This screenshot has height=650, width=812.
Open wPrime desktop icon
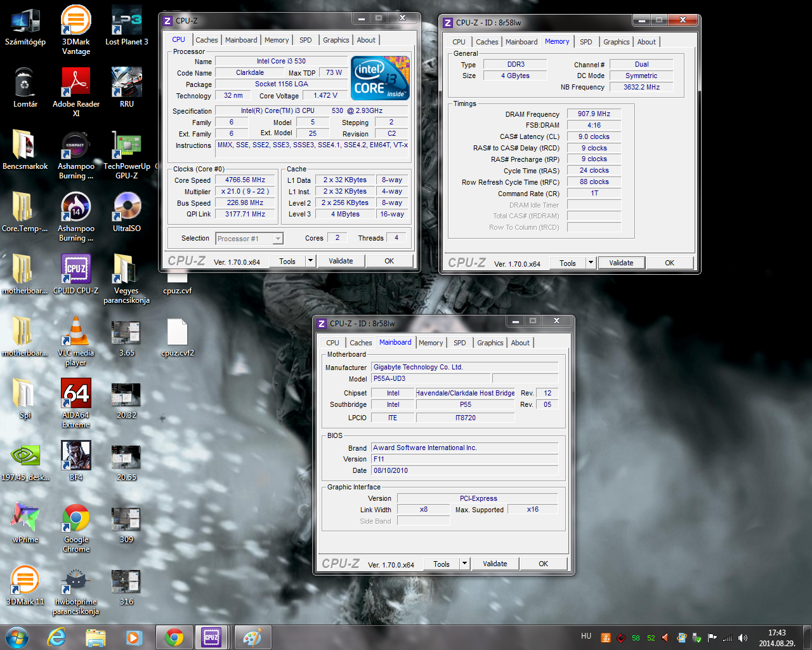pyautogui.click(x=25, y=522)
